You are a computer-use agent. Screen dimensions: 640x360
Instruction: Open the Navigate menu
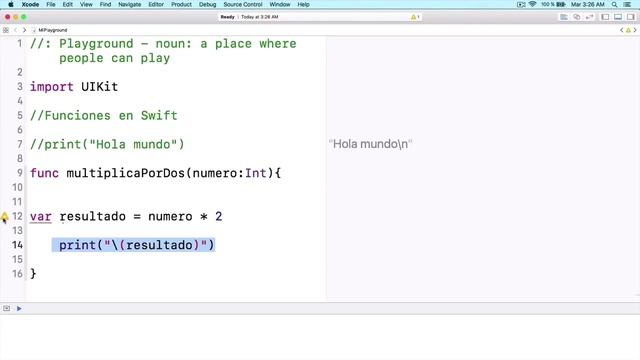click(x=129, y=4)
